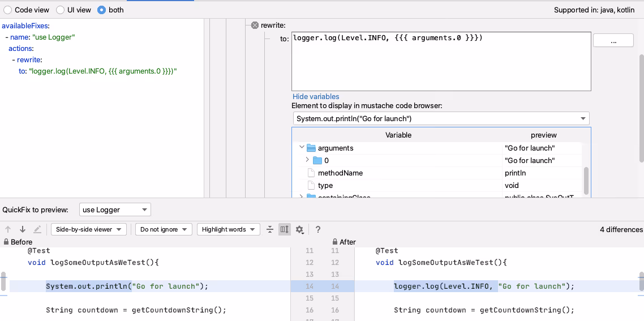Open the use Logger QuickFix dropdown
This screenshot has width=644, height=321.
point(115,209)
